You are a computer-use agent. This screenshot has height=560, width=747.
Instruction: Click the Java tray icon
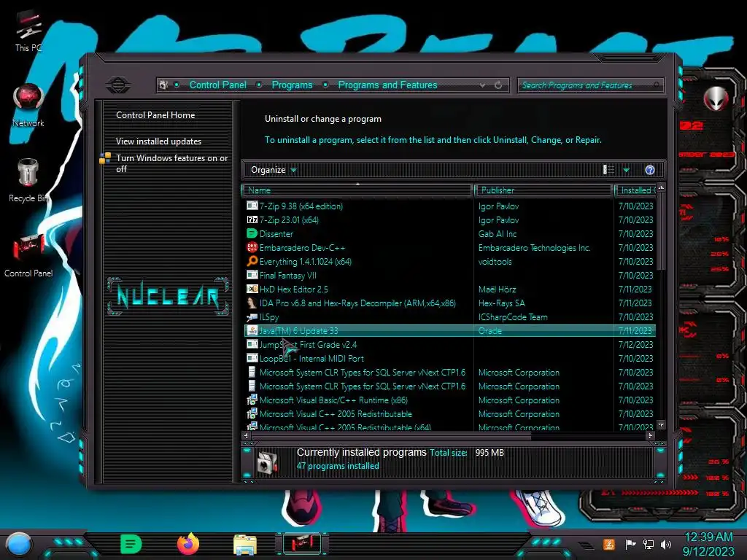point(608,544)
